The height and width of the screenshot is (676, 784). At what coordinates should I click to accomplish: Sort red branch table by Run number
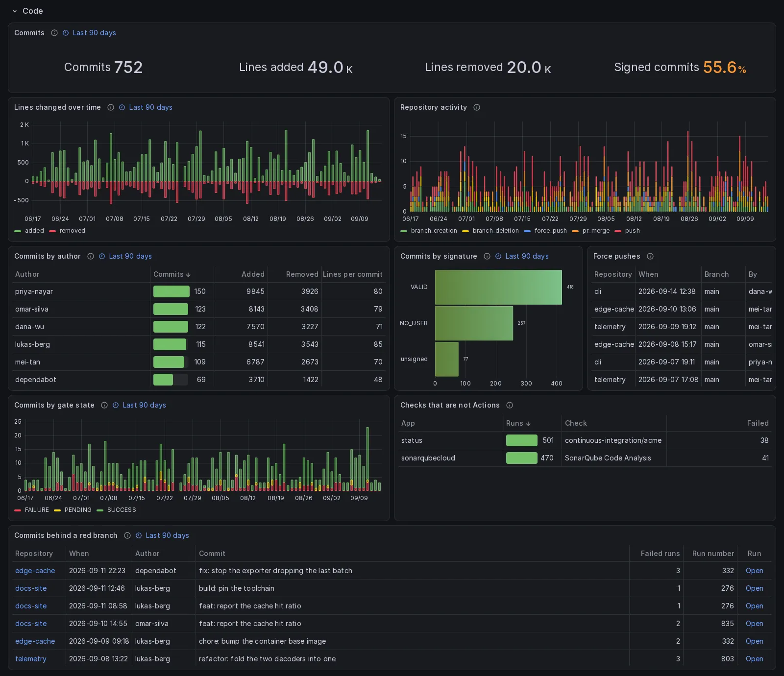coord(713,554)
